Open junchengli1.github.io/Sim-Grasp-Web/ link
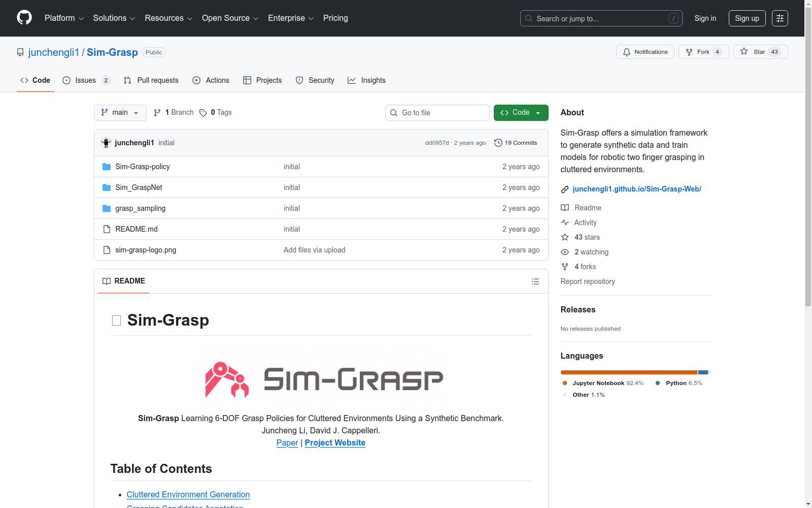Screen dimensions: 812x508 click(x=637, y=189)
